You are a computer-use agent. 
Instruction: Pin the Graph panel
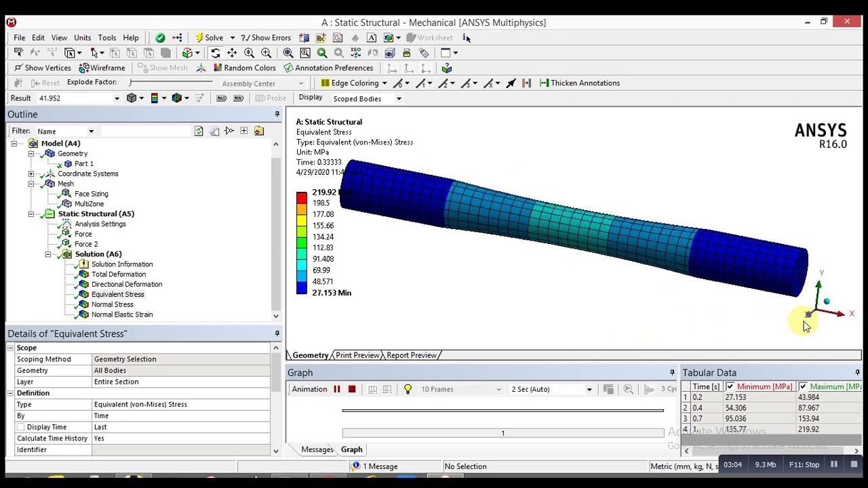(672, 373)
